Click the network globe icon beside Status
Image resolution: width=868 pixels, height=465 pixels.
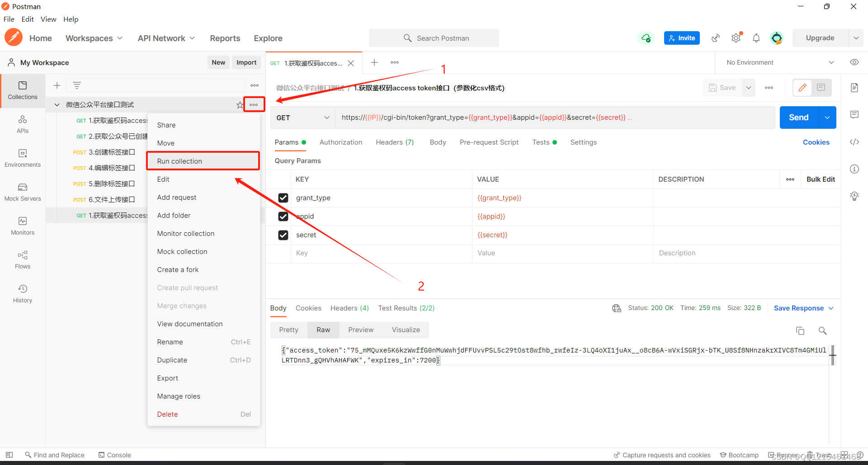[x=617, y=308]
